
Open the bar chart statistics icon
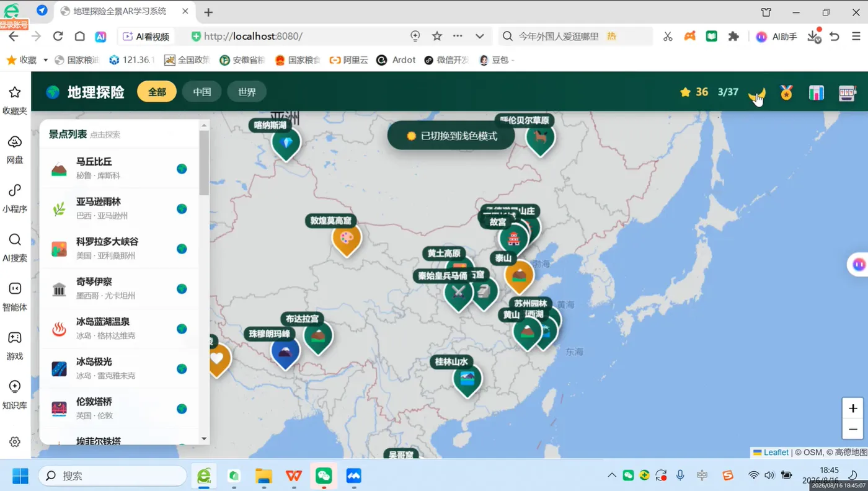coord(817,92)
